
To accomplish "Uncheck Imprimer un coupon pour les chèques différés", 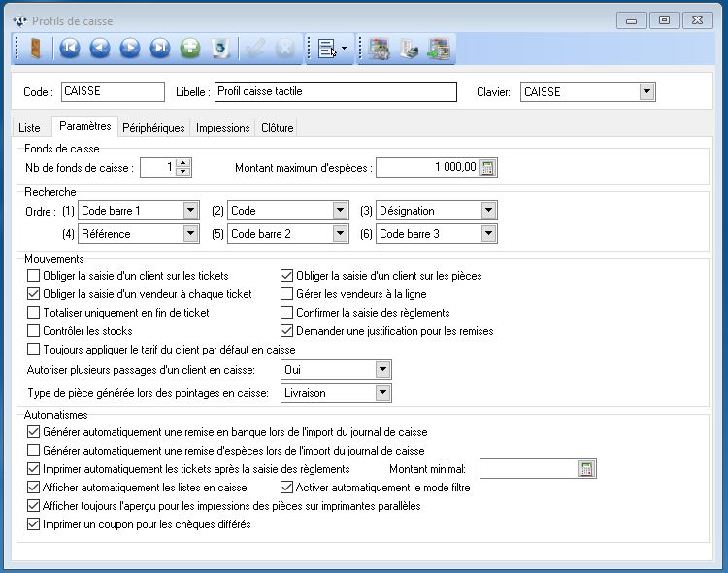I will tap(33, 524).
